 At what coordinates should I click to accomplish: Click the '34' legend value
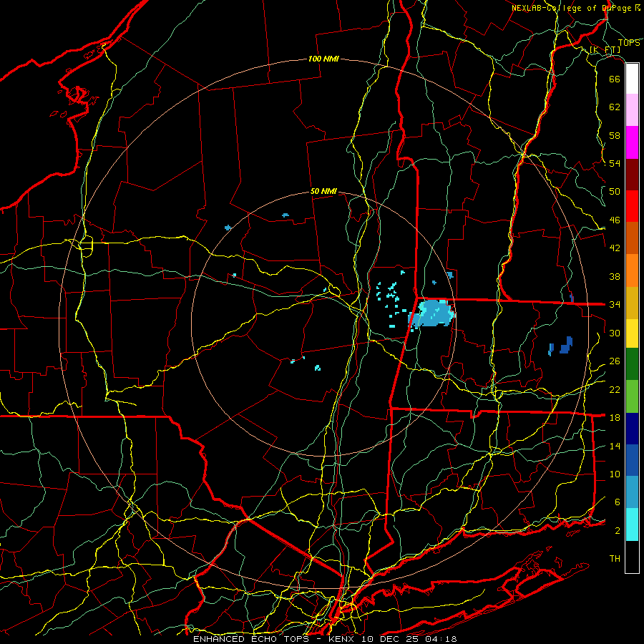point(615,305)
